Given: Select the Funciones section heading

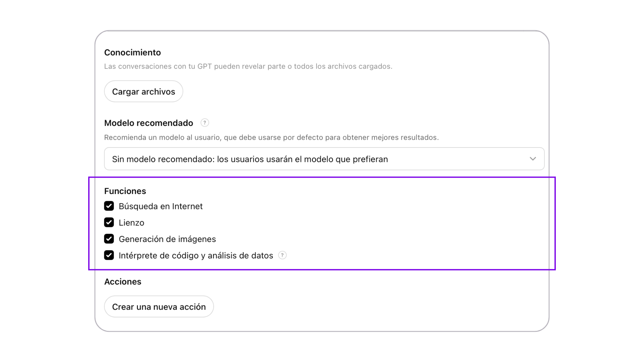Looking at the screenshot, I should (x=125, y=191).
